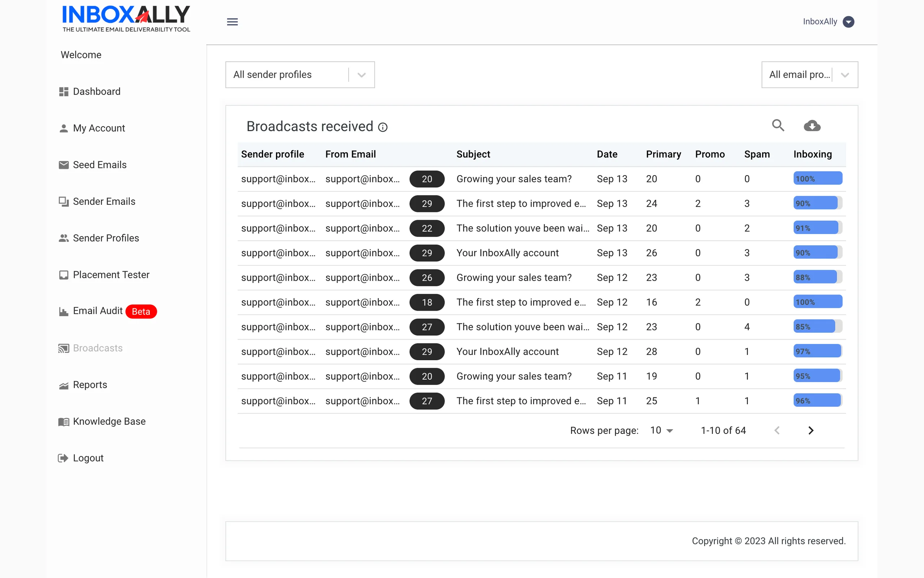Viewport: 924px width, 578px height.
Task: Open Sep 11 'Growing your sales team?' subject
Action: pyautogui.click(x=514, y=376)
